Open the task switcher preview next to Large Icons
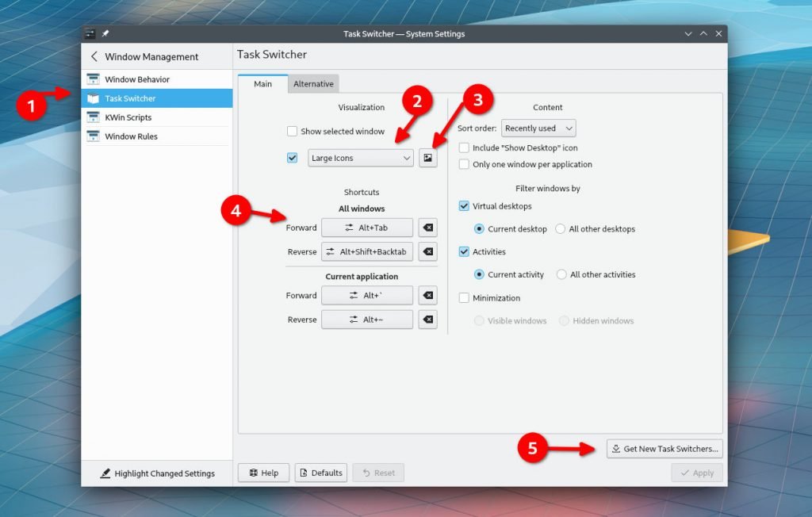This screenshot has width=812, height=517. 427,157
